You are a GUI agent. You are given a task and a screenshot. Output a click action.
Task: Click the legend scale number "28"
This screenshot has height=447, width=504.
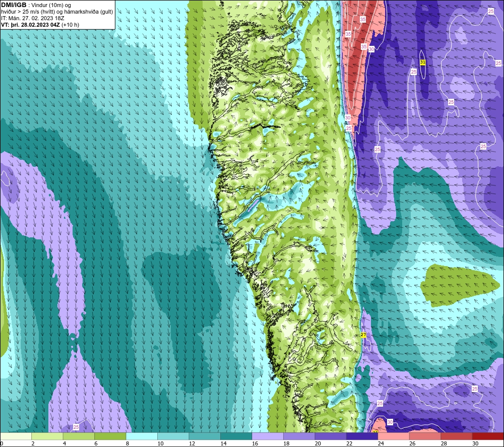[444, 443]
